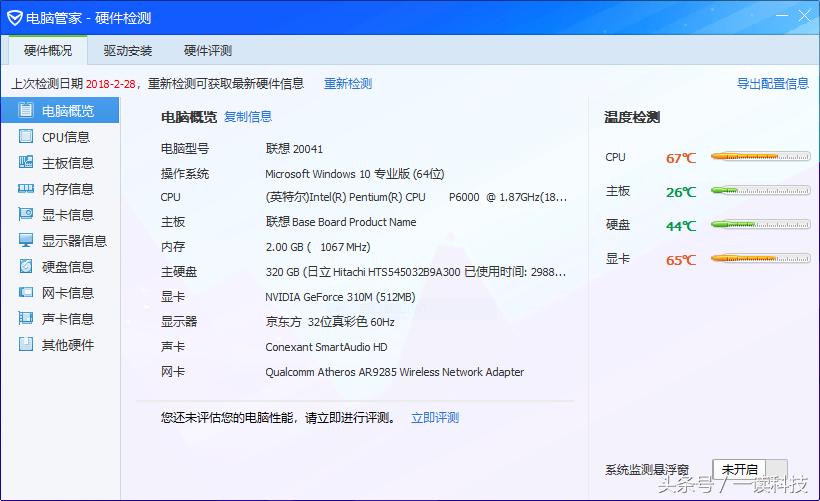820x501 pixels.
Task: Click the 主板信息 motherboard icon
Action: pos(26,162)
